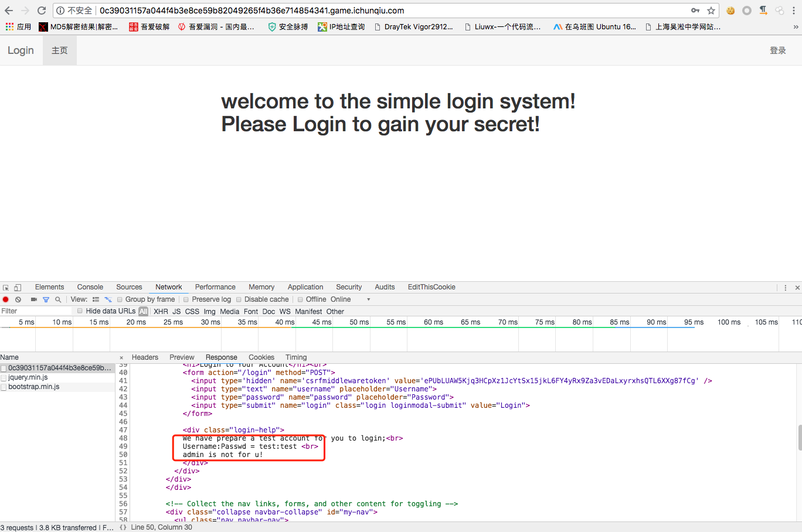Close the DevTools panel

pyautogui.click(x=797, y=288)
